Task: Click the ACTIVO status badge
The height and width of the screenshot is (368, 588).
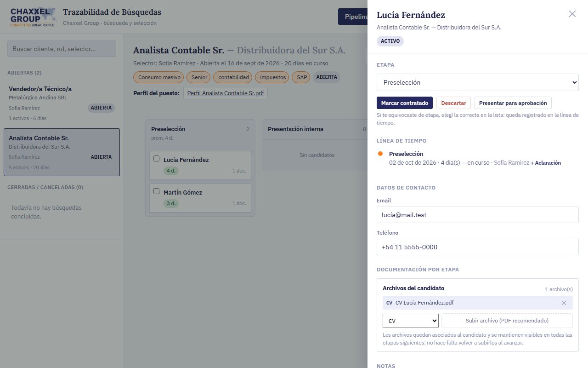Action: tap(390, 41)
